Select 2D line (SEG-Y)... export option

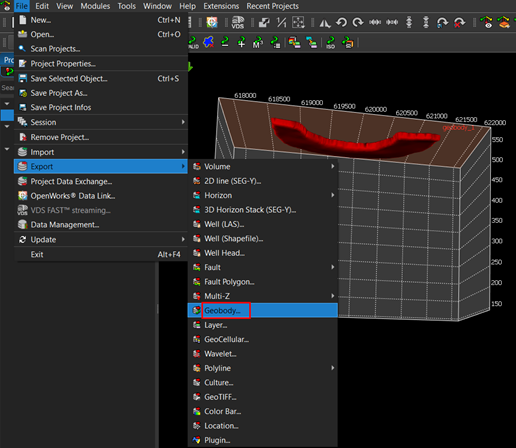point(263,181)
